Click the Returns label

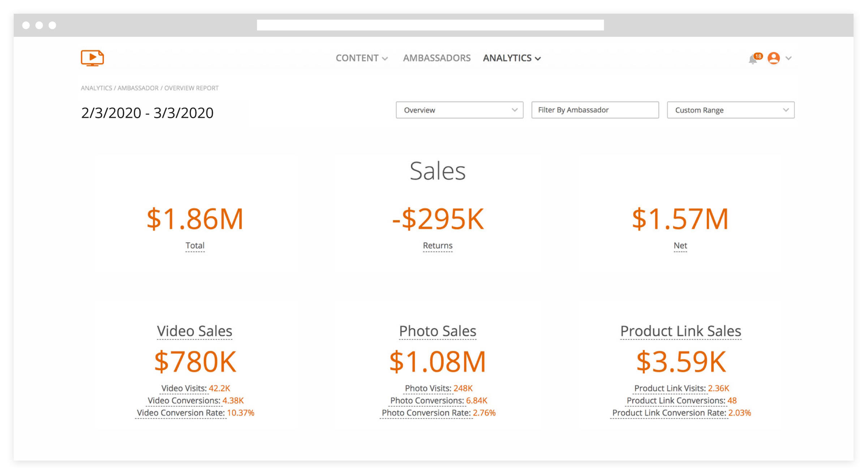[x=438, y=246]
